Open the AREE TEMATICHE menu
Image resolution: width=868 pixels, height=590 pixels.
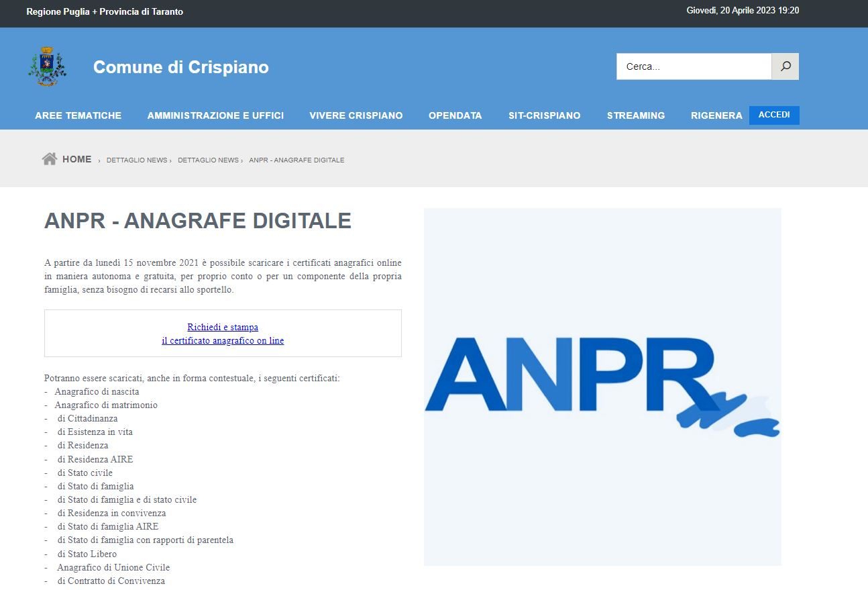[x=78, y=115]
